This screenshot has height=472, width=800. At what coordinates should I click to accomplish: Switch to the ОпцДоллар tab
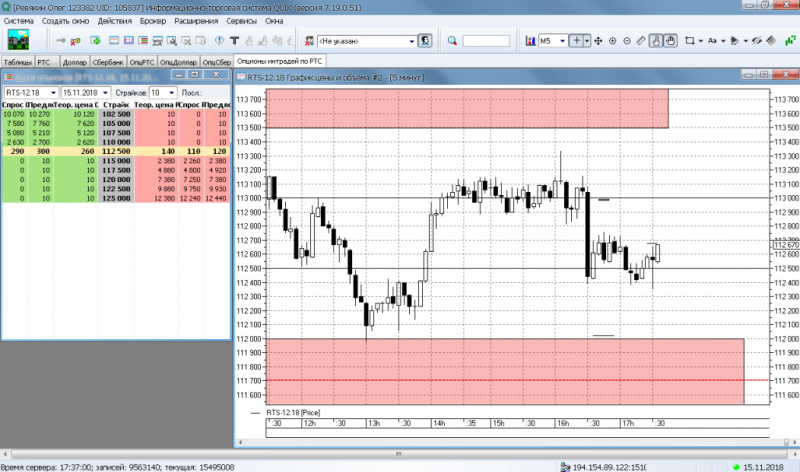179,62
